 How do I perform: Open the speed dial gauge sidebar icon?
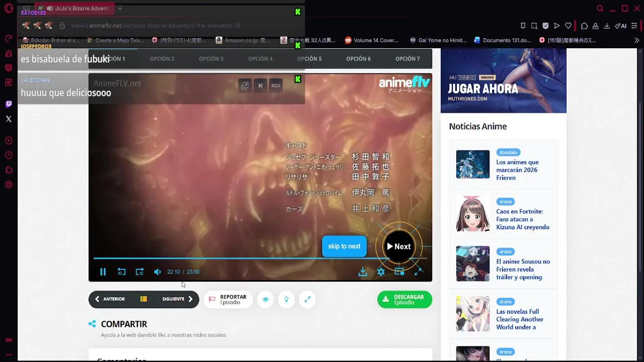tap(9, 39)
